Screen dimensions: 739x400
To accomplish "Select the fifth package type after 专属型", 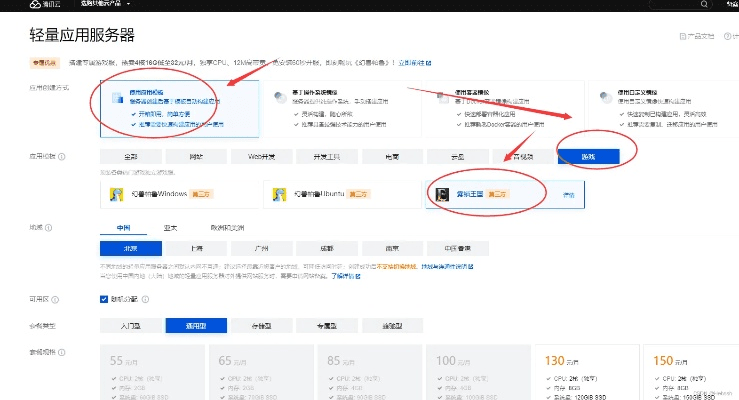I will pos(392,326).
